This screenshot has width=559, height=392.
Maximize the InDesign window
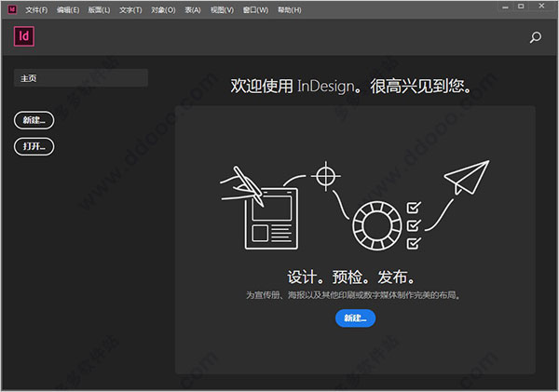[521, 7]
